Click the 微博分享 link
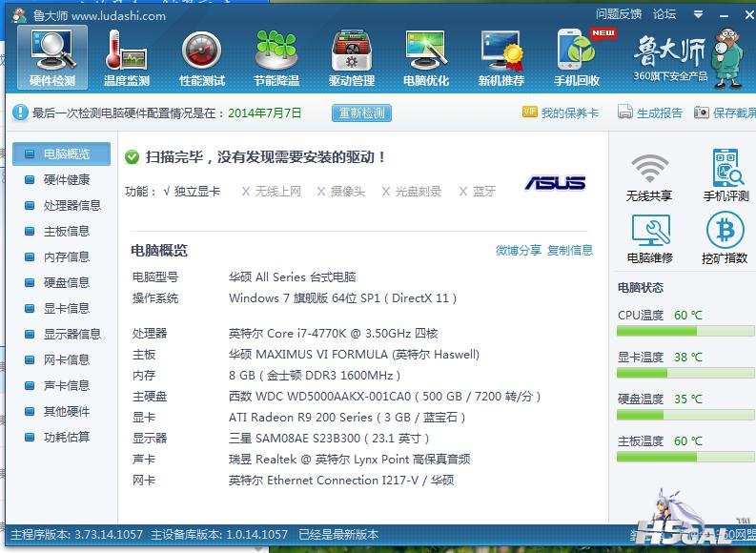 click(x=519, y=250)
